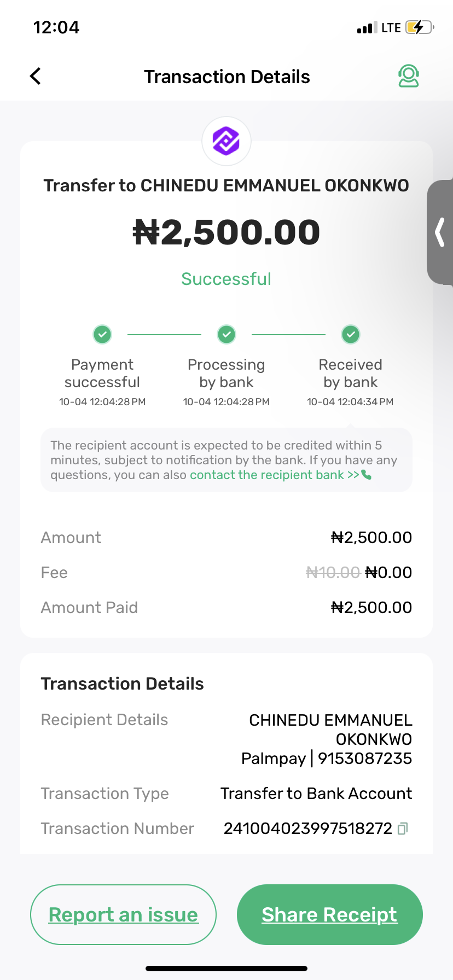Tap the home indicator bar
The width and height of the screenshot is (453, 980).
(x=226, y=969)
